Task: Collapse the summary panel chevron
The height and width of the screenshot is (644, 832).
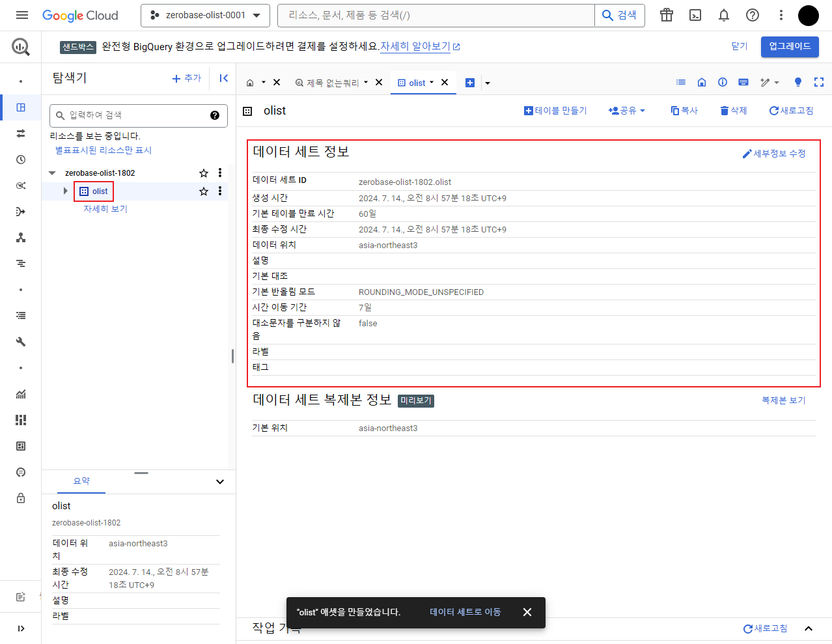Action: click(220, 482)
